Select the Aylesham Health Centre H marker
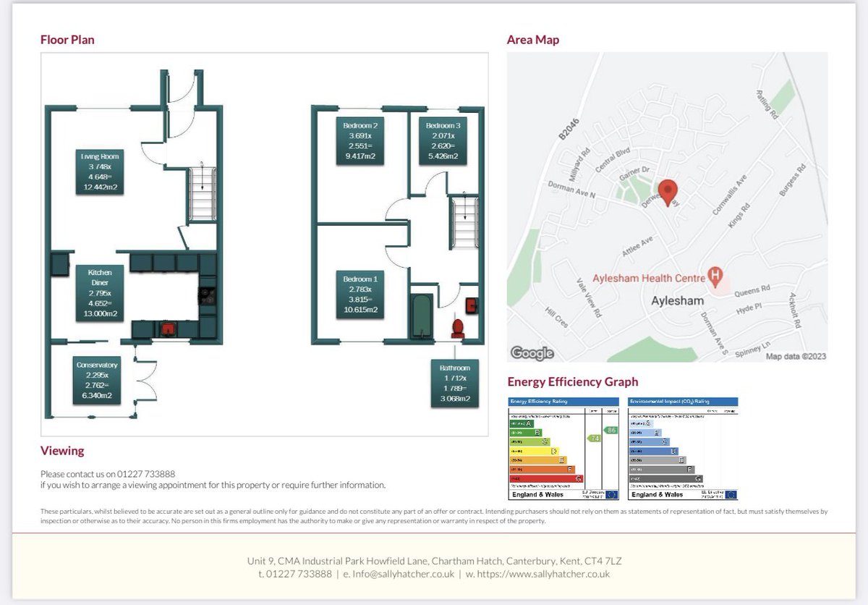868x605 pixels. pos(715,276)
